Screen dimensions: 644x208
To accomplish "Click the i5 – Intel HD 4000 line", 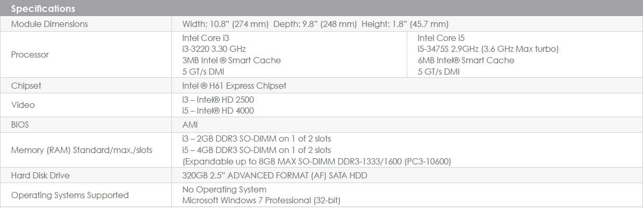I will [x=218, y=111].
